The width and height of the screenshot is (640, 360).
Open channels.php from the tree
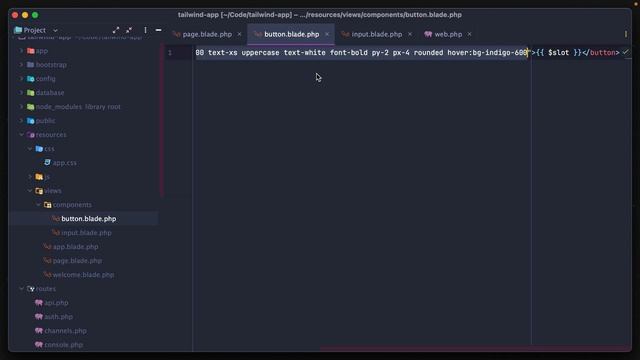tap(65, 331)
